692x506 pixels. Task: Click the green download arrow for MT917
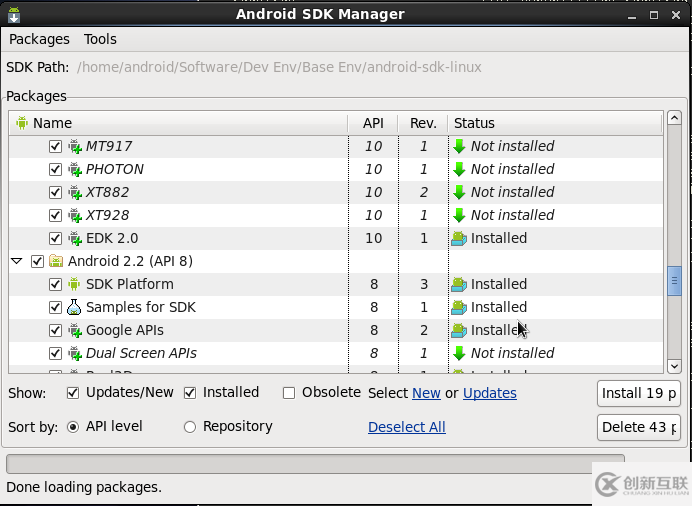click(x=459, y=146)
